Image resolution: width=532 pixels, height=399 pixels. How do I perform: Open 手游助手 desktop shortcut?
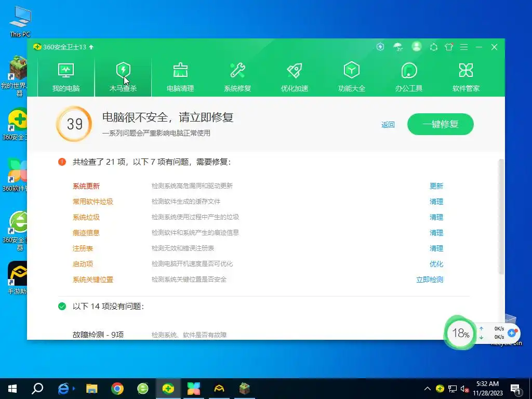(17, 277)
